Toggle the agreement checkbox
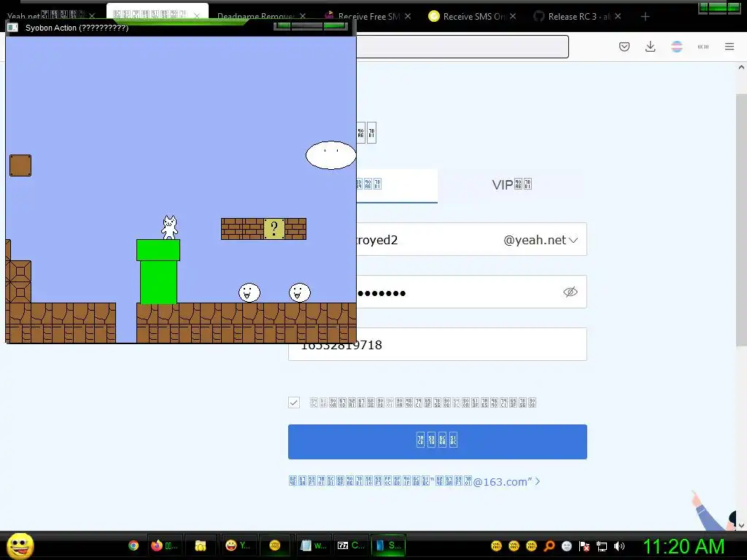This screenshot has width=747, height=560. coord(294,402)
